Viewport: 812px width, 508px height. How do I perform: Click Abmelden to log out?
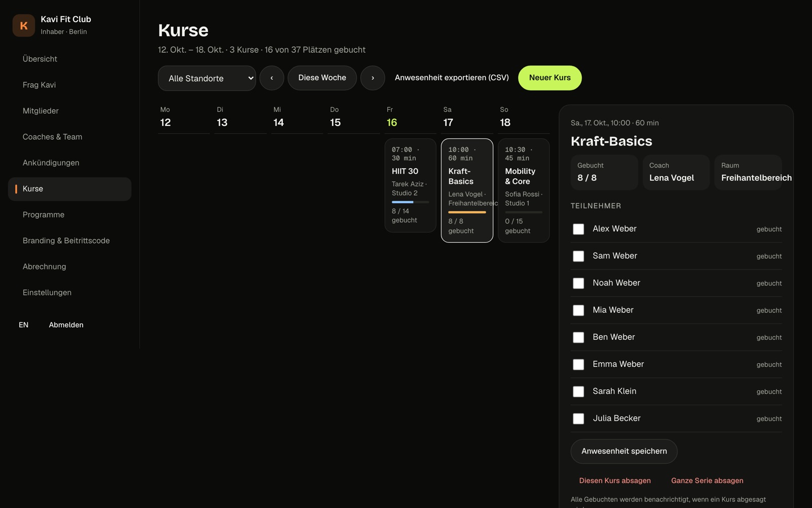66,325
